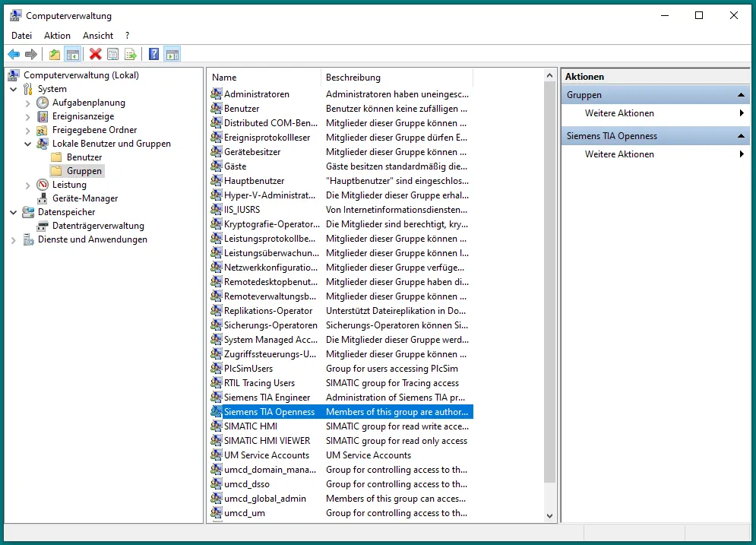Open Weitere Aktionen under Siemens TIA Openness

[x=656, y=154]
